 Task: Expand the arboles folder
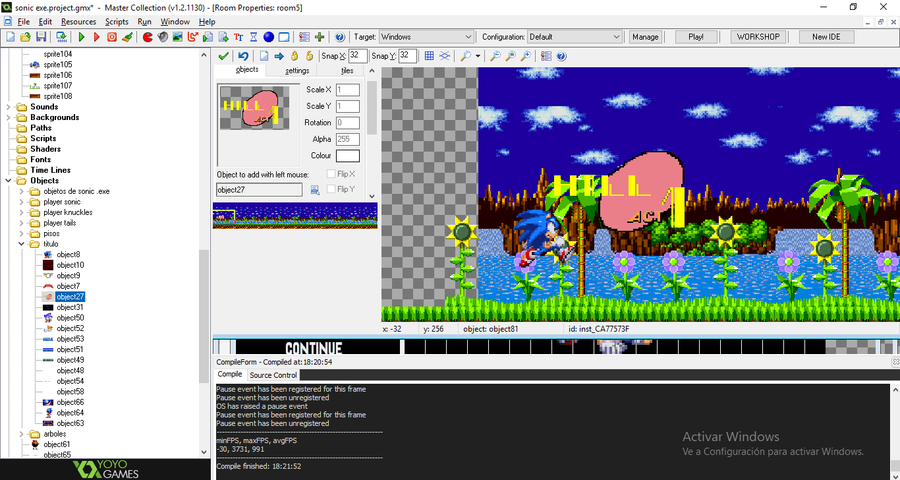pyautogui.click(x=22, y=434)
